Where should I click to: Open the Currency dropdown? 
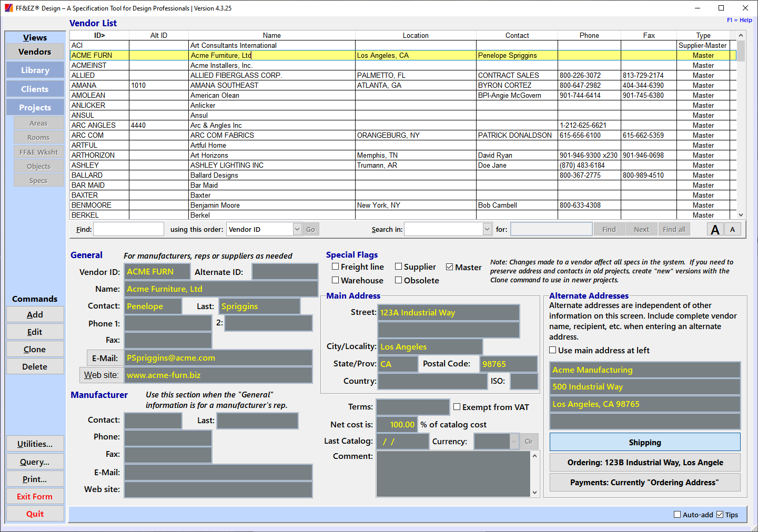click(514, 442)
